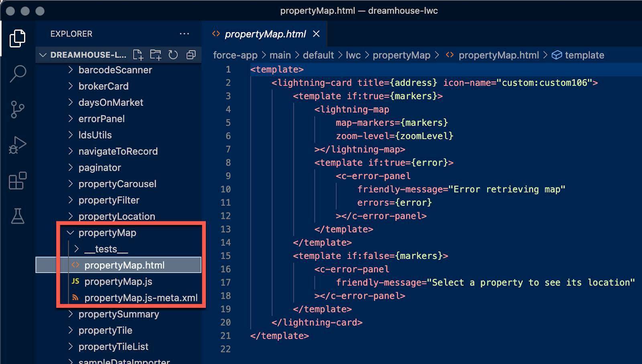This screenshot has width=642, height=364.
Task: Click the "Error retrieving map" string
Action: (507, 189)
